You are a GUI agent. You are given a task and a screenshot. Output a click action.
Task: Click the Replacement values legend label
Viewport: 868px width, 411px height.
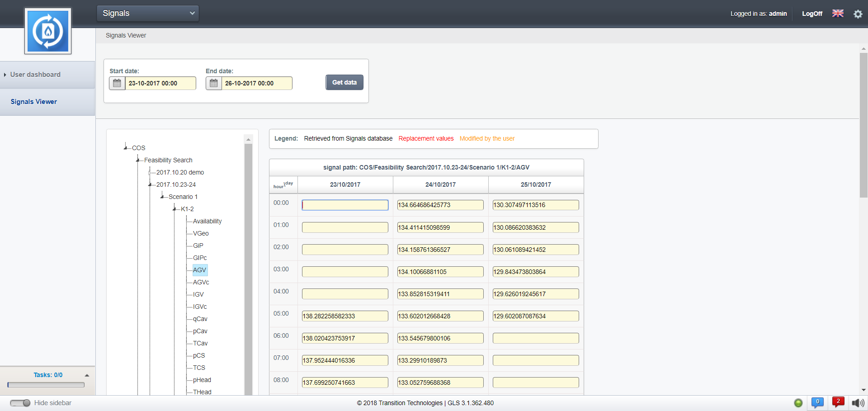pos(426,138)
